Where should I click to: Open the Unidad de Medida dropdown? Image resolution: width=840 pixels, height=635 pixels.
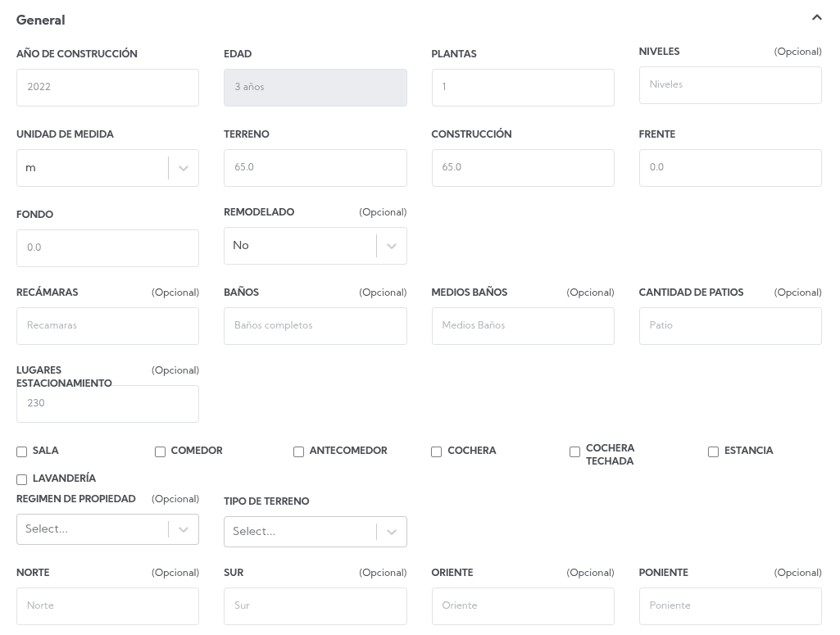point(107,168)
